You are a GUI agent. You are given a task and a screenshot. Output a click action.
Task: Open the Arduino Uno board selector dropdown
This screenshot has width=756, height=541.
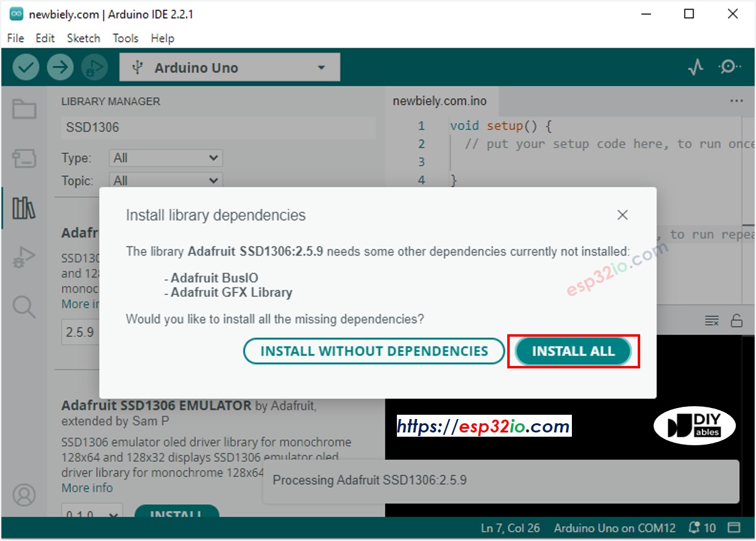coord(229,68)
